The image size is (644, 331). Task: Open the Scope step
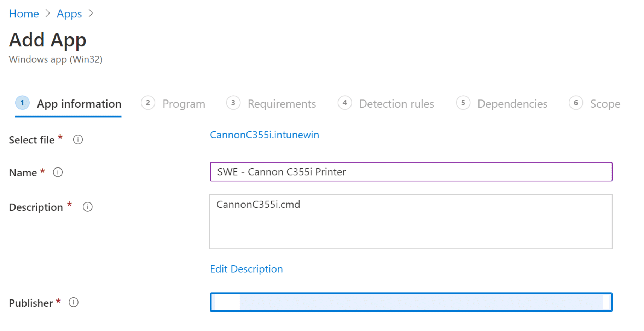coord(605,104)
